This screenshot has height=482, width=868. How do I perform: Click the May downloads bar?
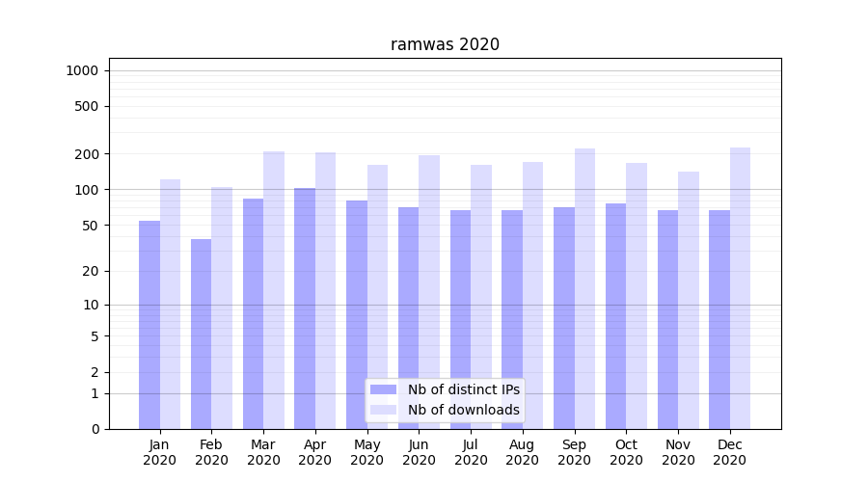[x=377, y=297]
